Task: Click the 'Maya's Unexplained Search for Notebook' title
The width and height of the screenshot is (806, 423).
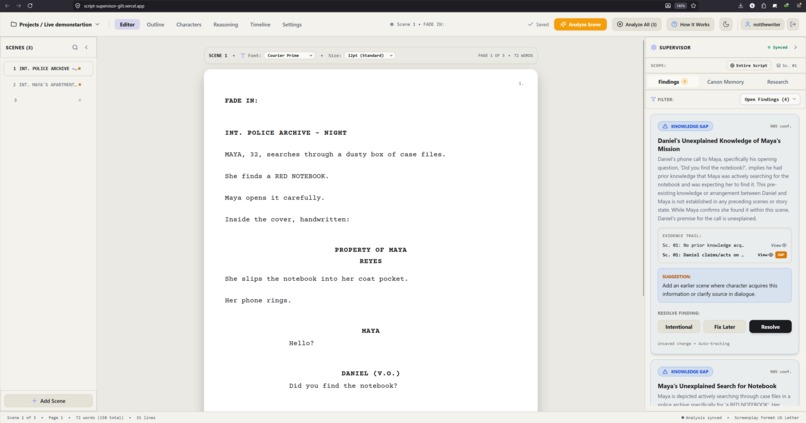Action: [717, 385]
